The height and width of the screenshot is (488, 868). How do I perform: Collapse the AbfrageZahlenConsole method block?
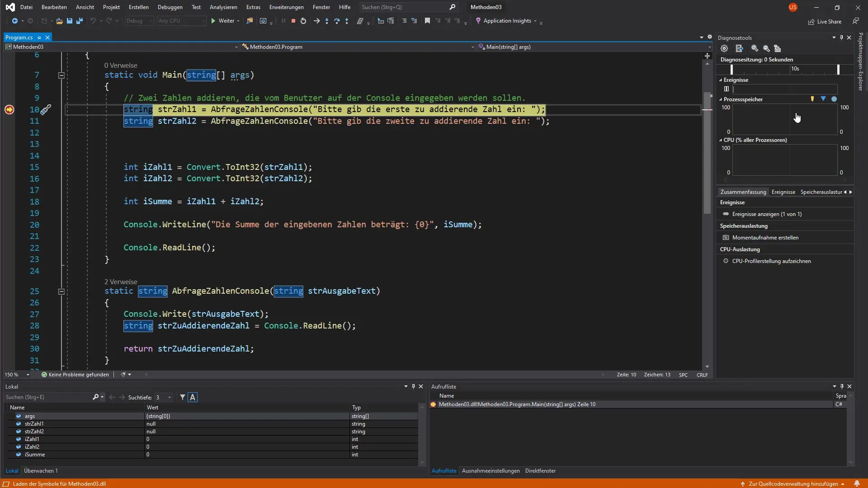pos(61,291)
